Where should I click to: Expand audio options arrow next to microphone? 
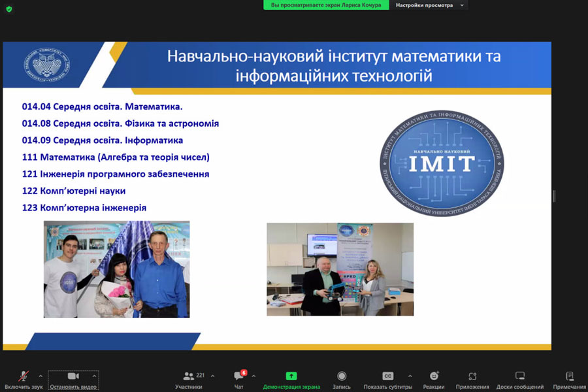pos(41,376)
